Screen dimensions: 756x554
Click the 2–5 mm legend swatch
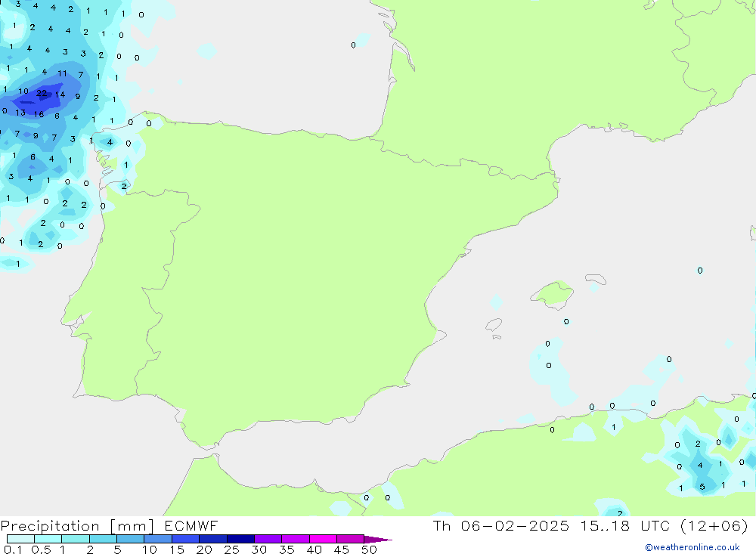point(103,539)
